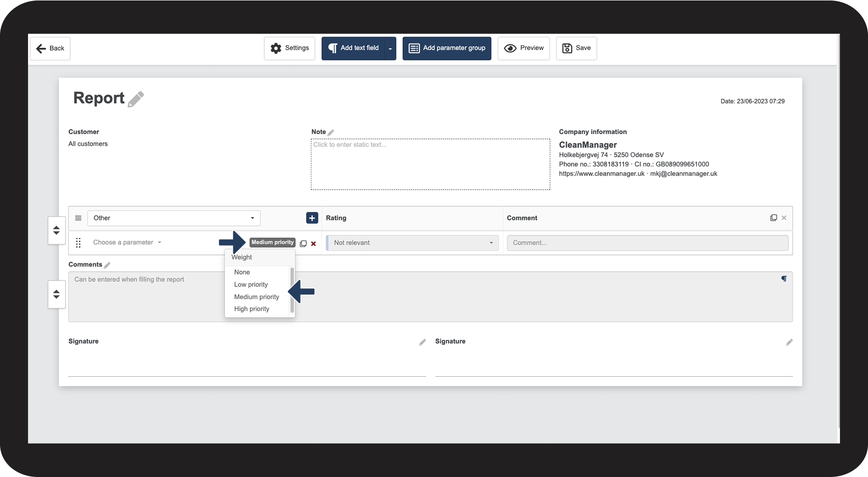
Task: Click the Weight menu scrollbar
Action: (x=292, y=290)
